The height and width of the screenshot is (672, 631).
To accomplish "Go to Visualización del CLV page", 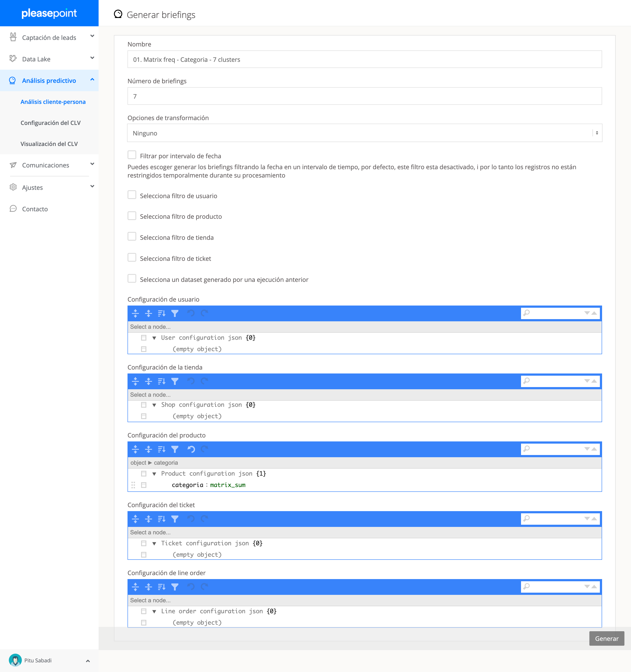I will click(x=49, y=144).
